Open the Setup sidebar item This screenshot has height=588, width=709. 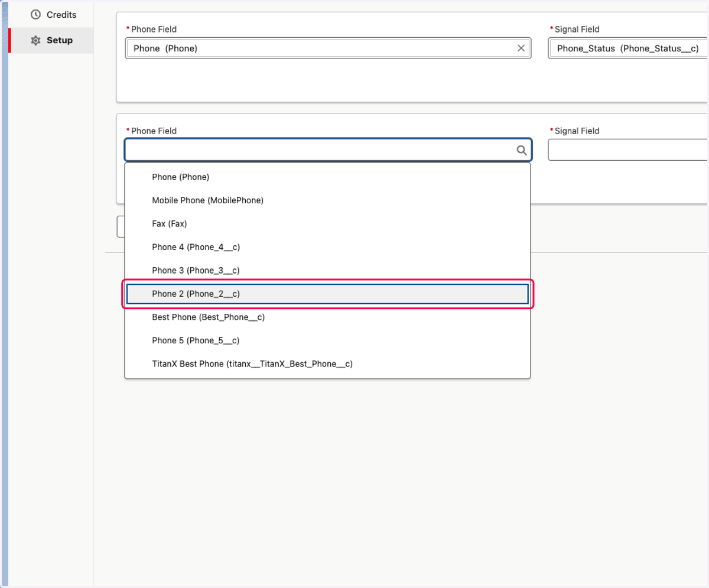tap(52, 40)
